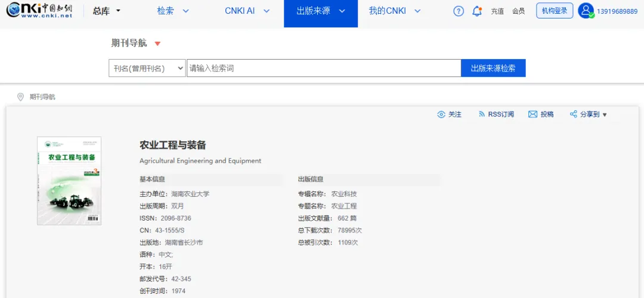This screenshot has width=644, height=298.
Task: Click the 充值 link
Action: (497, 11)
